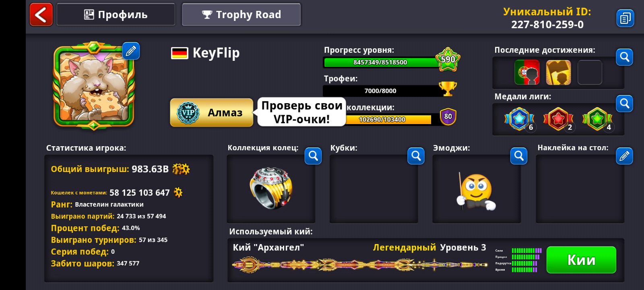Tap the blue star league medal

[519, 119]
